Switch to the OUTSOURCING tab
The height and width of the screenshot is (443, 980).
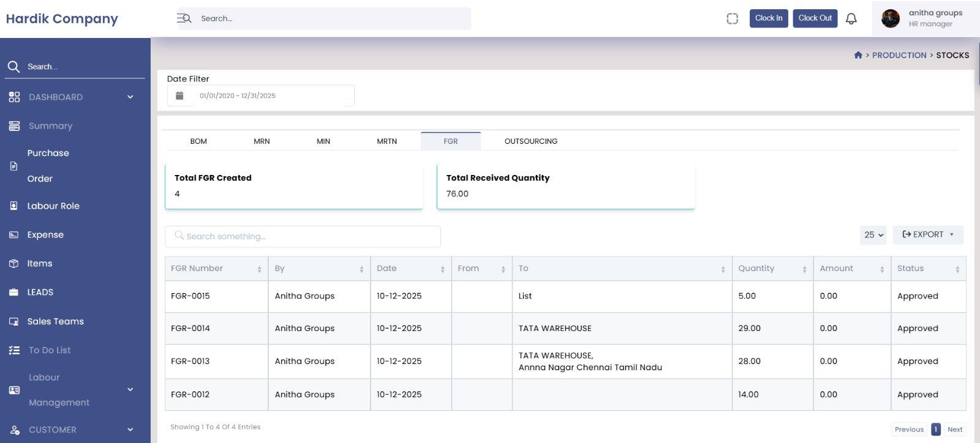click(530, 141)
